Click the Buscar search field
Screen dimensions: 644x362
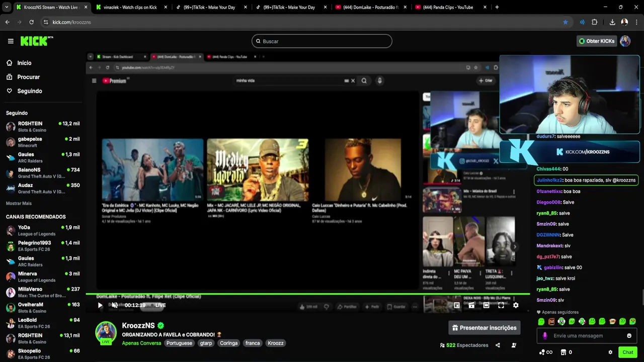point(322,41)
